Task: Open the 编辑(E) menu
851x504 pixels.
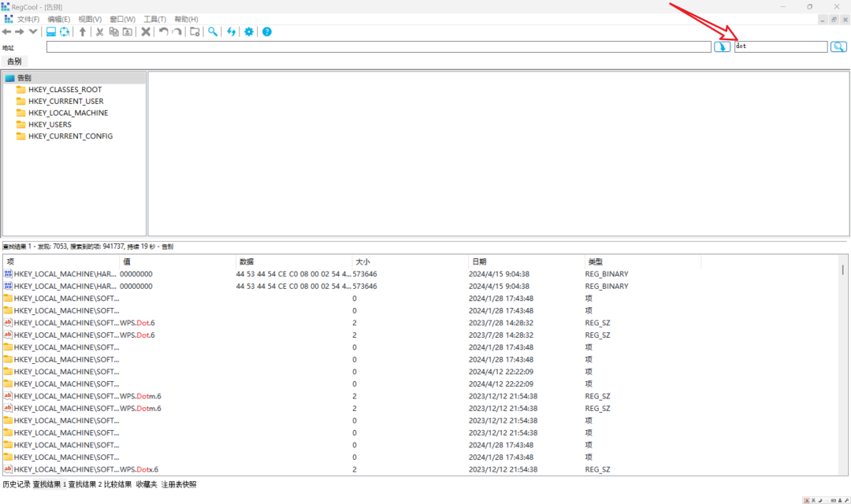Action: coord(58,19)
